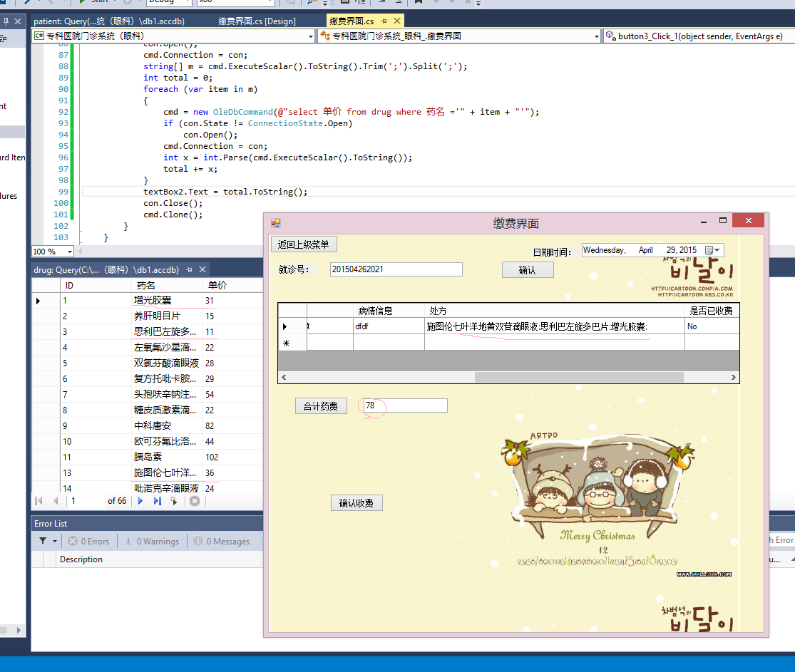Click the total fee textbox showing 78
The image size is (795, 672).
click(x=406, y=405)
